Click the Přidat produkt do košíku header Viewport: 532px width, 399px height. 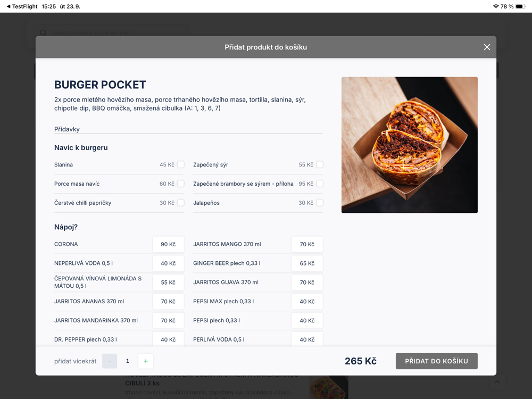pos(265,47)
